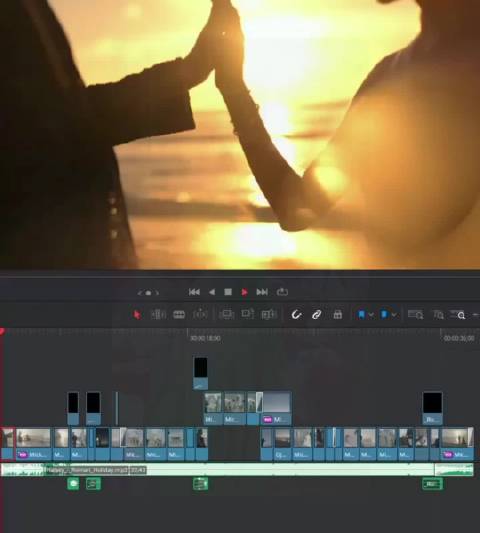
Task: Click the minus zoom-out button
Action: coord(476,315)
